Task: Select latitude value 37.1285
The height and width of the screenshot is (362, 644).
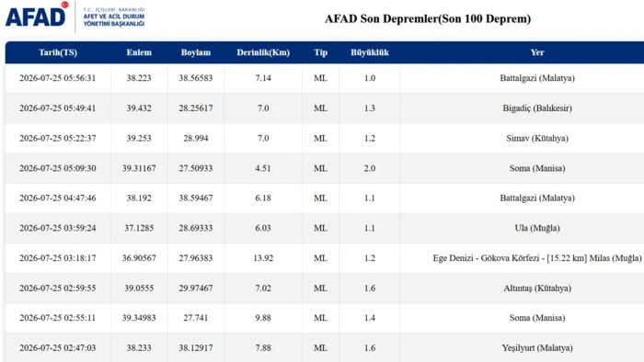Action: point(139,228)
